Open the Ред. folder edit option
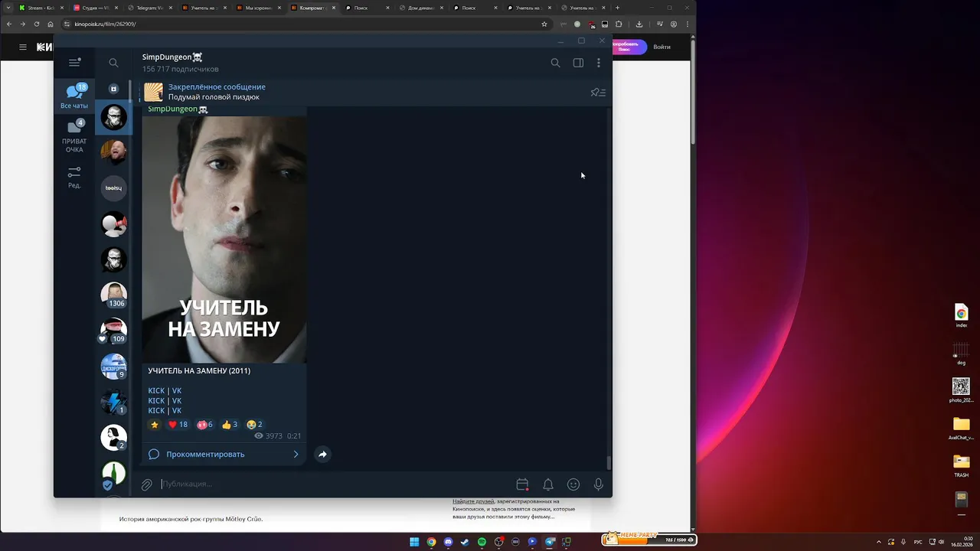The height and width of the screenshot is (551, 980). (x=74, y=177)
